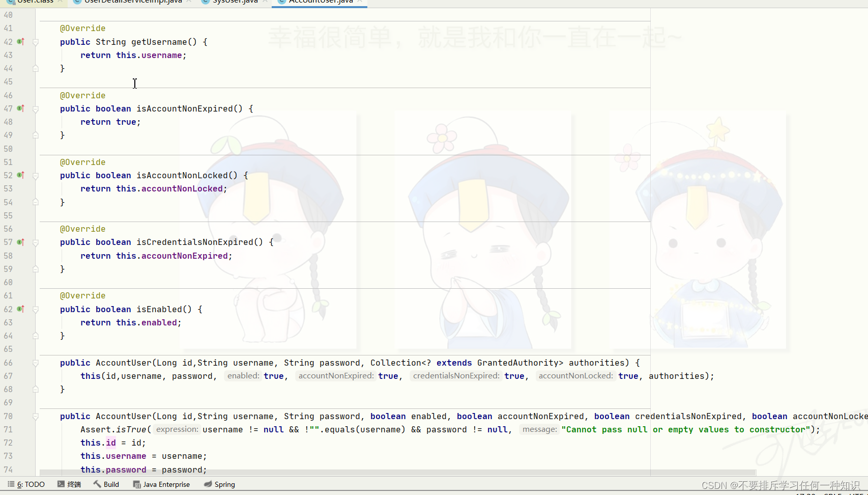Screen dimensions: 868x495
Task: Click the isEnabled() method name
Action: (x=164, y=309)
